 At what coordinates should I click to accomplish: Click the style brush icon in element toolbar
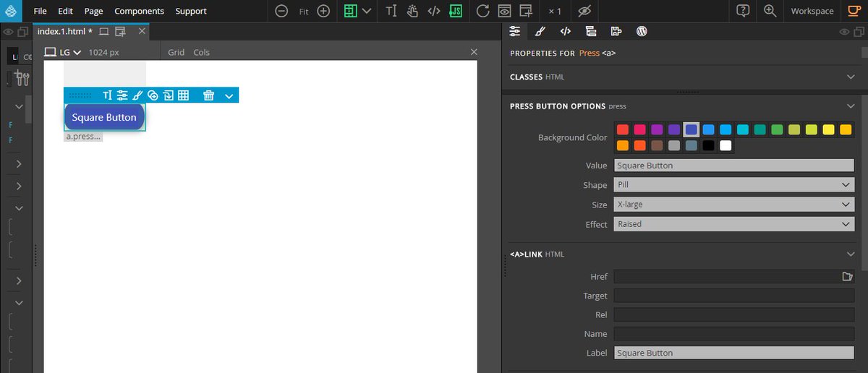point(137,95)
